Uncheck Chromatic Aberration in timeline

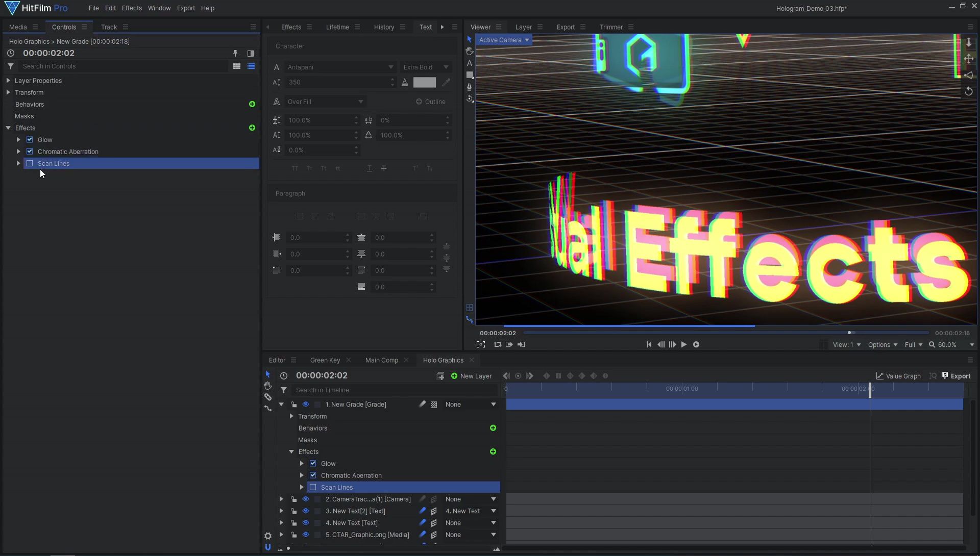point(313,475)
